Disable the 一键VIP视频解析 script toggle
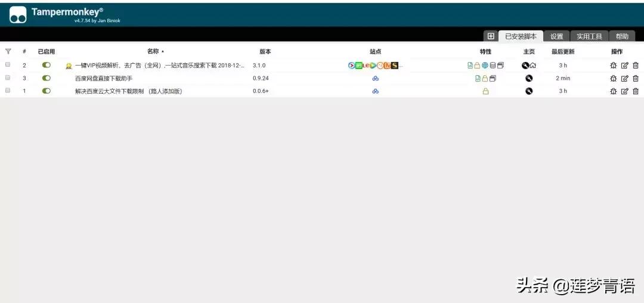Image resolution: width=644 pixels, height=303 pixels. pos(47,65)
